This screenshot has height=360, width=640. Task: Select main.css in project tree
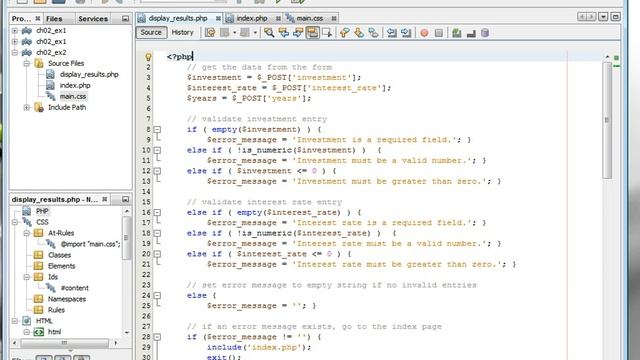click(73, 96)
